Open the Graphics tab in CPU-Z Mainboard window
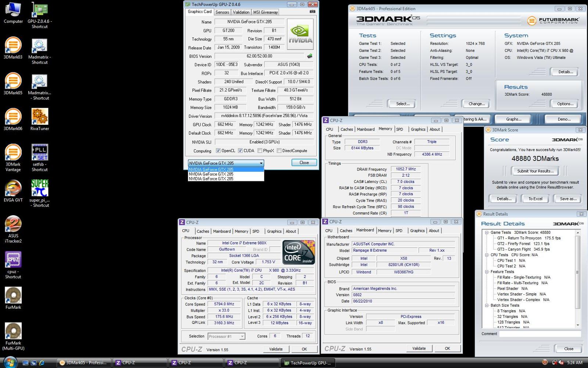The height and width of the screenshot is (368, 588). coord(417,231)
